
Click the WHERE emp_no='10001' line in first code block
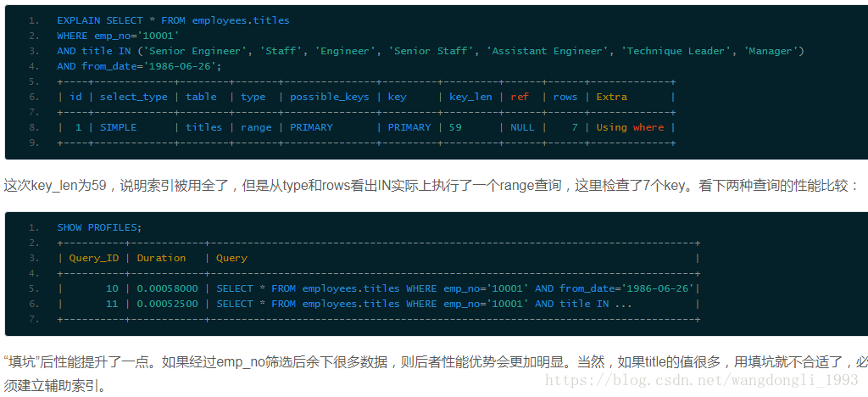[118, 36]
